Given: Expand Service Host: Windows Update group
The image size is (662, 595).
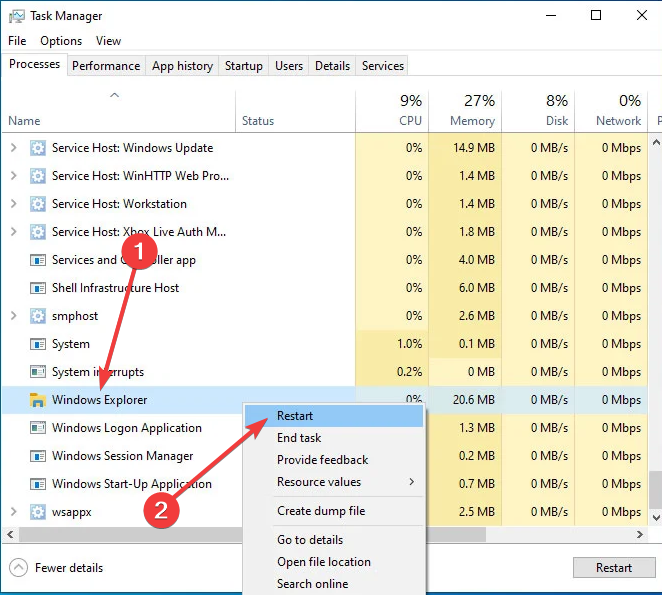Looking at the screenshot, I should tap(14, 148).
